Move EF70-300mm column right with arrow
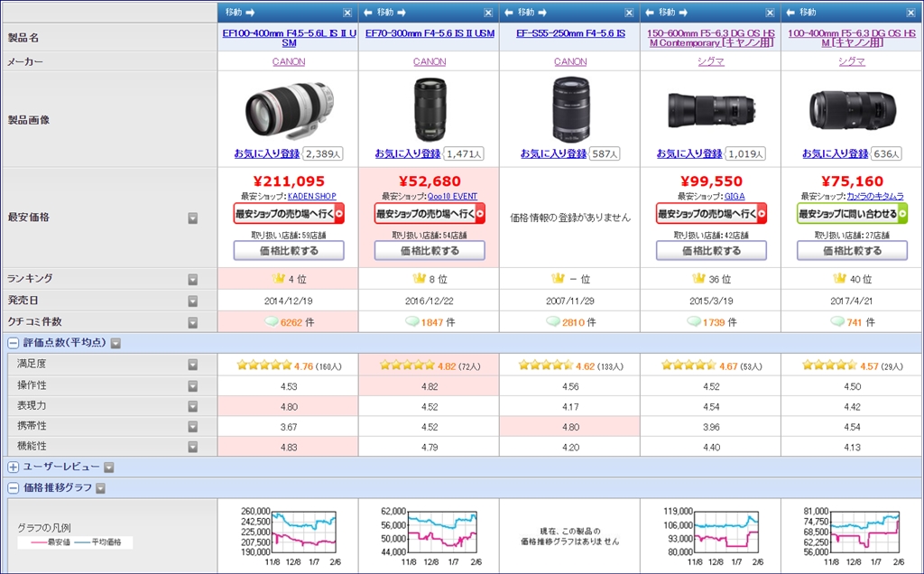924x574 pixels. (x=403, y=13)
